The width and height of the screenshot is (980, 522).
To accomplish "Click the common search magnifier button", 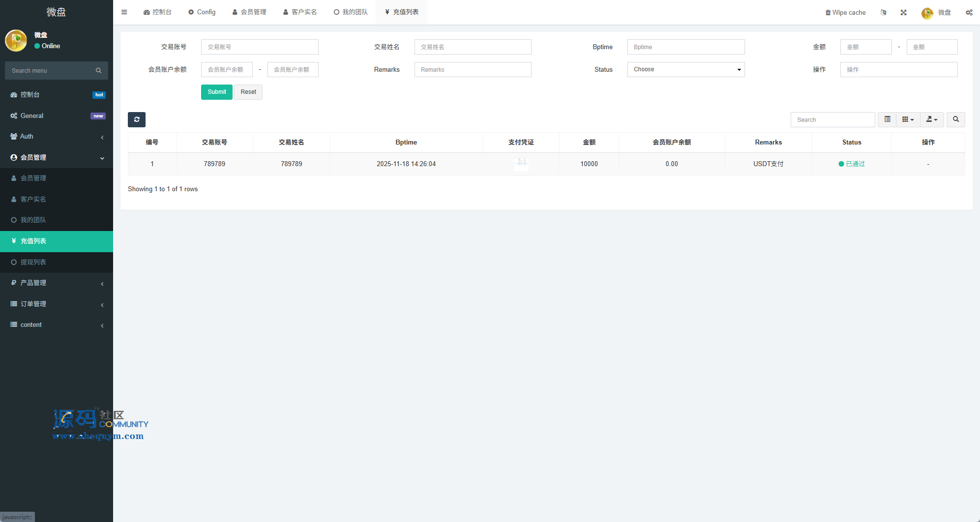I will [955, 119].
